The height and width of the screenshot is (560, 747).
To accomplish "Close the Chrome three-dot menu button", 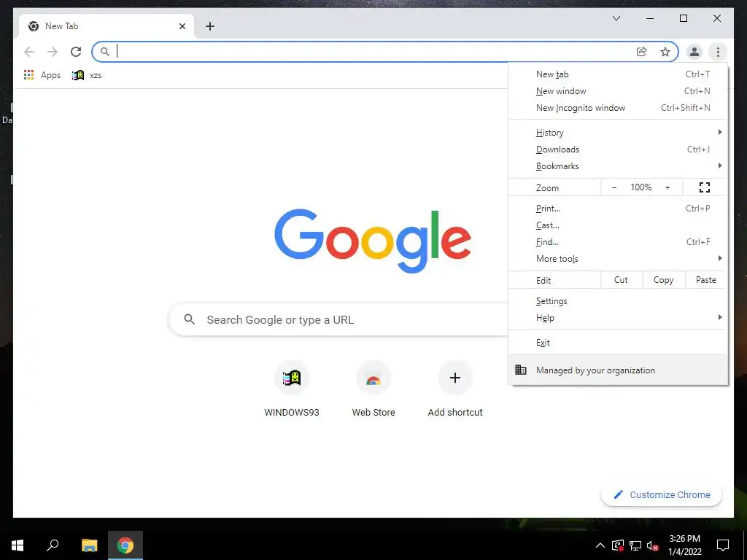I will pos(718,52).
